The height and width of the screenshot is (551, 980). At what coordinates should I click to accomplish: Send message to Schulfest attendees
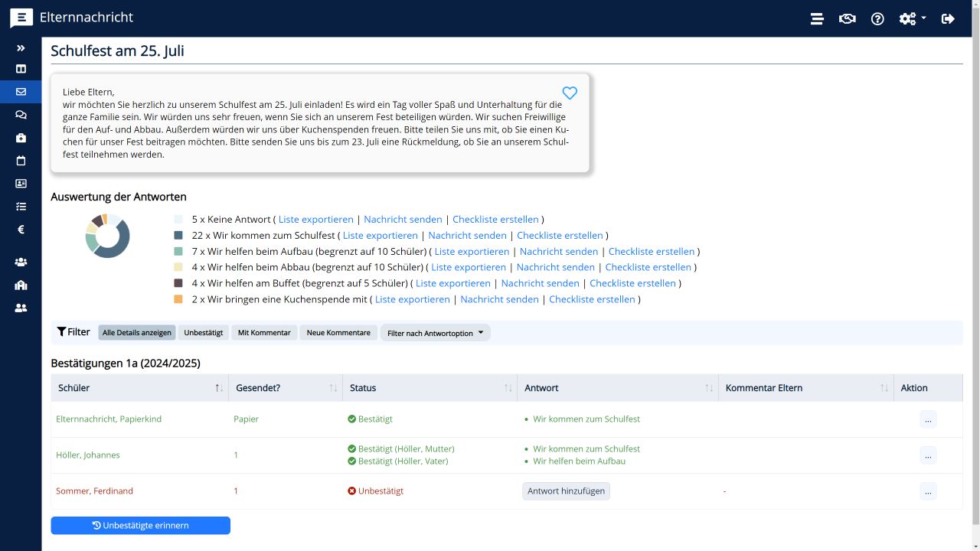pos(467,236)
